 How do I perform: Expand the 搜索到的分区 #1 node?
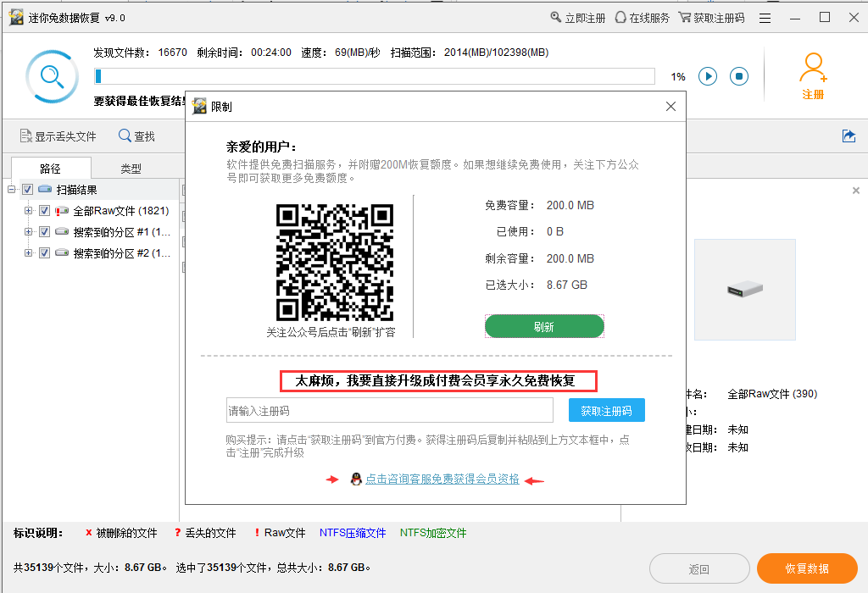pyautogui.click(x=28, y=232)
